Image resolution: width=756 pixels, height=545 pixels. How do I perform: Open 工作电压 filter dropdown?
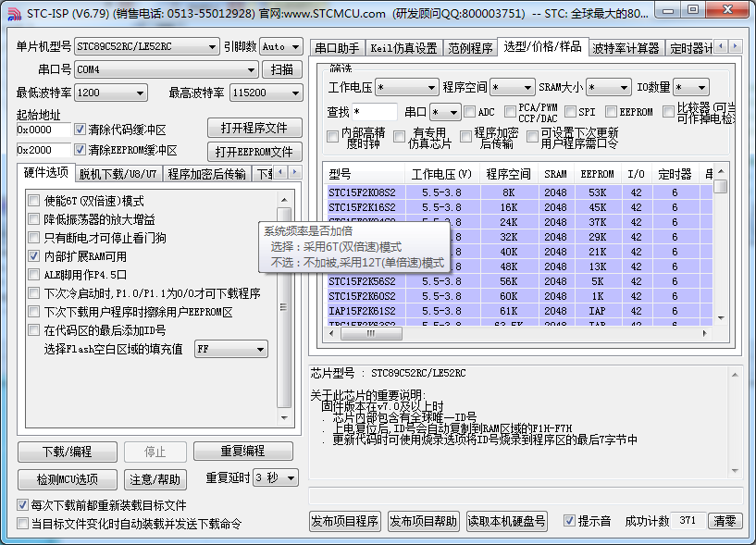coord(407,87)
